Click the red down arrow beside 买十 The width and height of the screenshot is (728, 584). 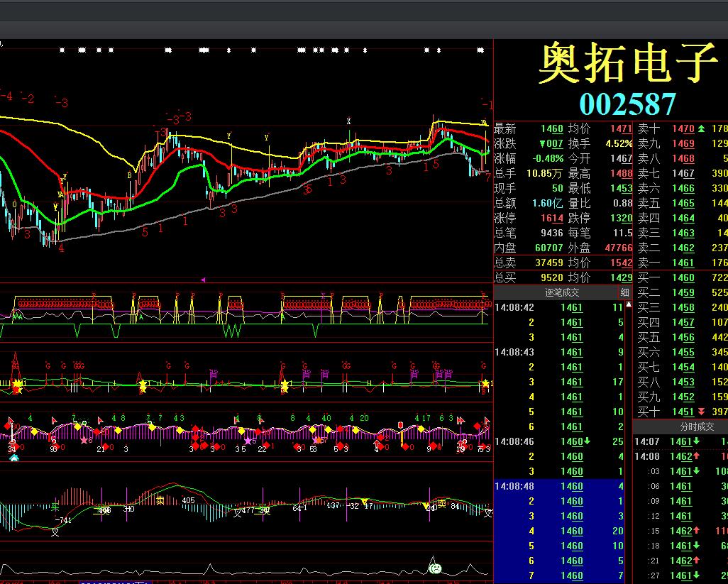(701, 412)
